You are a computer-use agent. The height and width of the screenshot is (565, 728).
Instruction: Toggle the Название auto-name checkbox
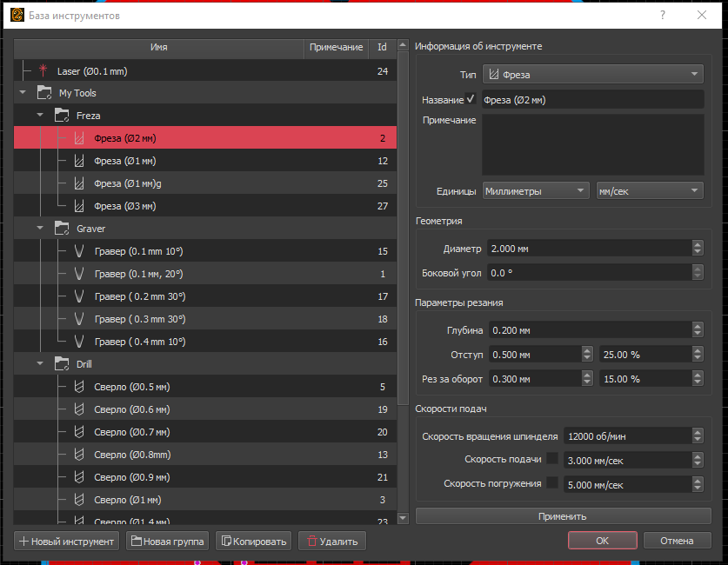pos(471,98)
